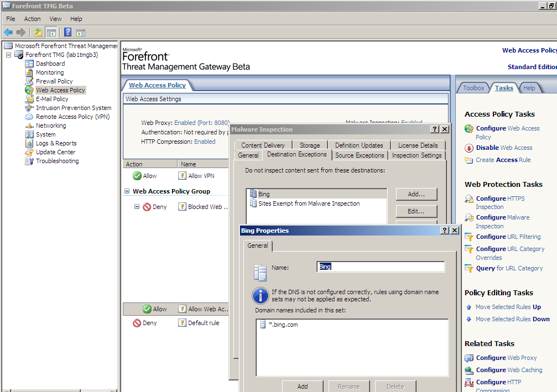Toggle the action pane toolbar icon
Screen dimensions: 557x392
click(x=81, y=33)
